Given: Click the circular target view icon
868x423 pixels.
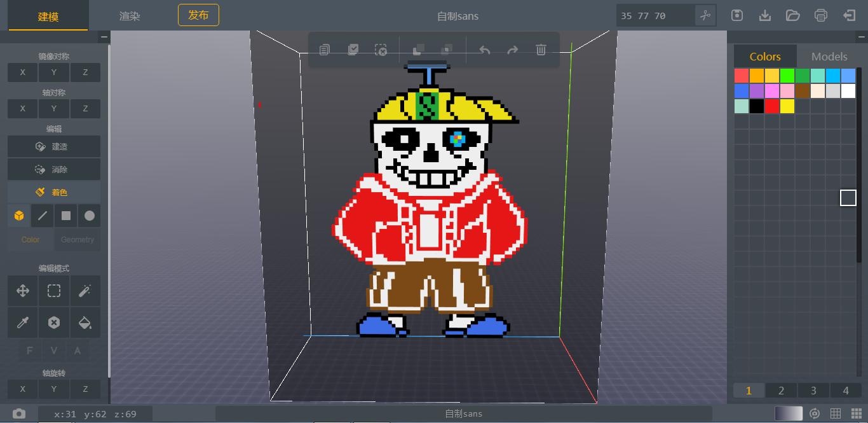Looking at the screenshot, I should [815, 414].
